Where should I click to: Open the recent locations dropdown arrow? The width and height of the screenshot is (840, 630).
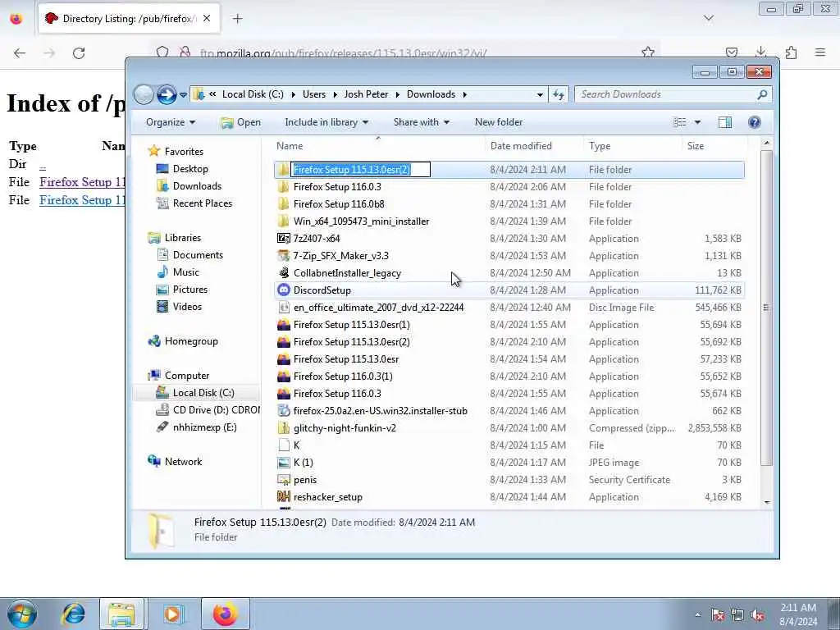pos(183,95)
